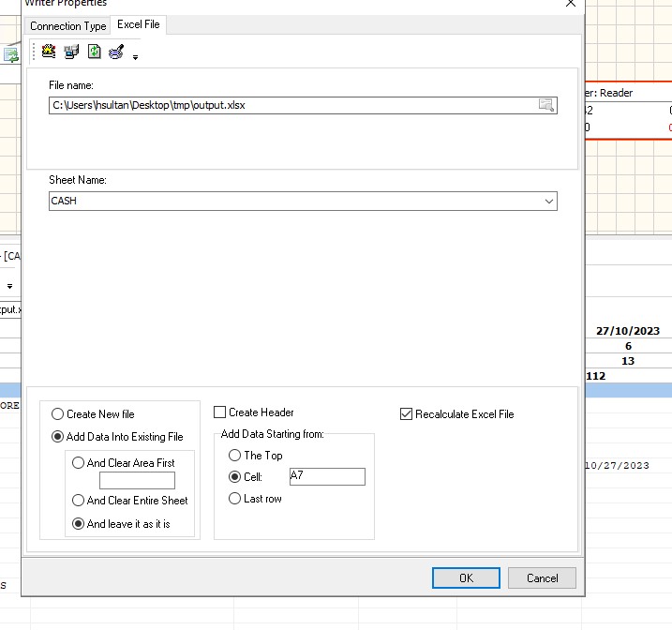
Task: Click the spreadsheet icon in the background window
Action: (11, 55)
